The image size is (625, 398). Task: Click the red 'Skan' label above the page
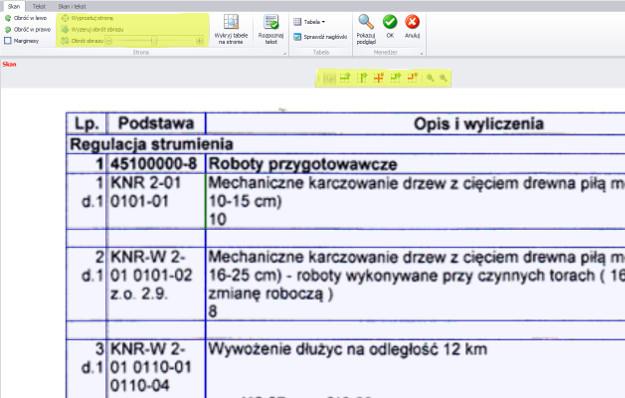click(x=9, y=64)
